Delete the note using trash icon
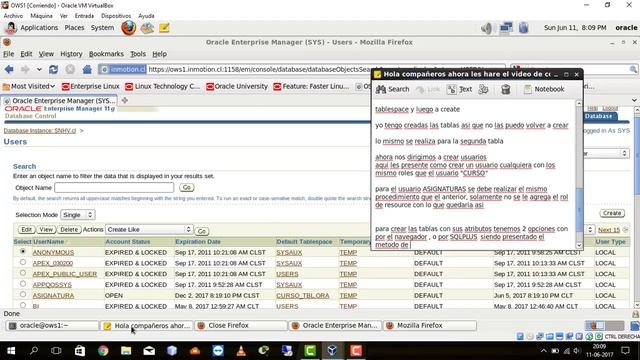This screenshot has width=640, height=360. coord(505,89)
